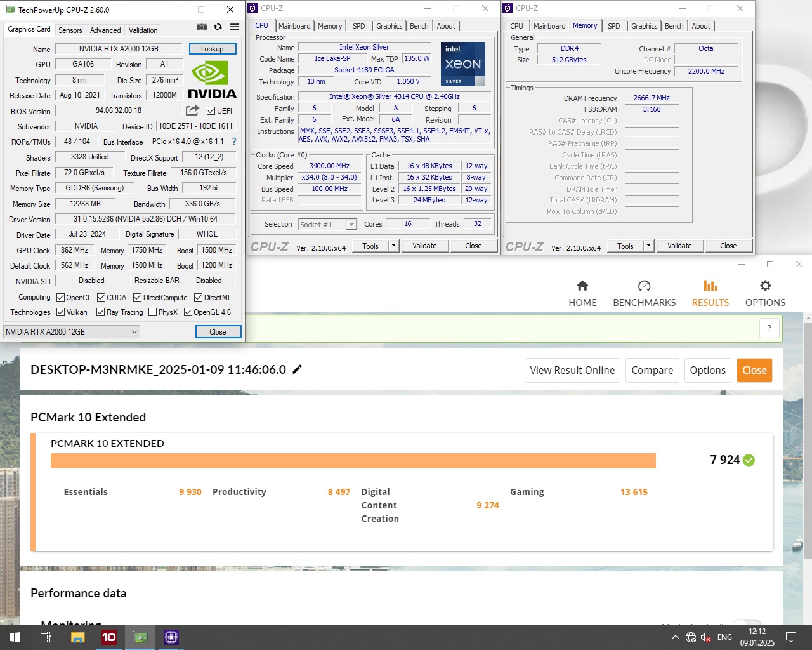Edit result name with the pencil icon
The image size is (812, 650).
297,369
